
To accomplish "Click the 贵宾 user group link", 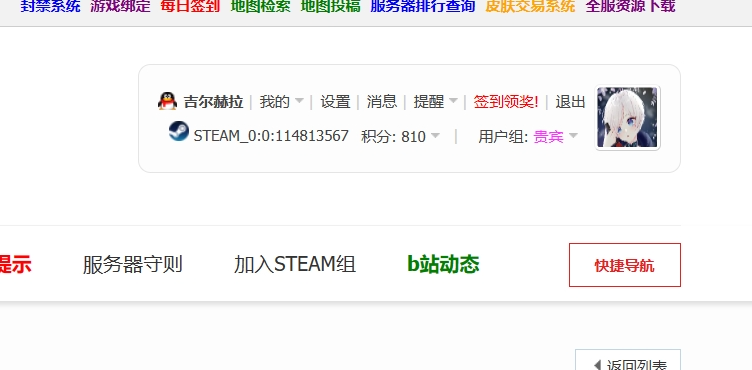I will [x=549, y=137].
